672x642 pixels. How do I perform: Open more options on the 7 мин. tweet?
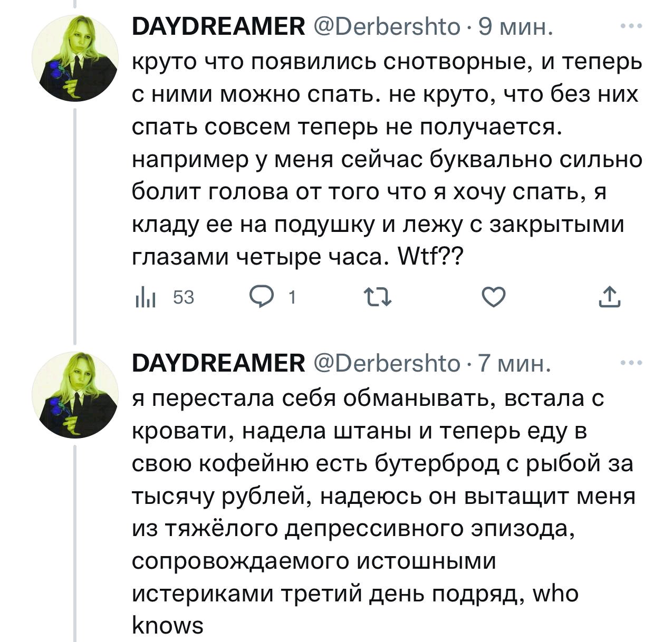click(631, 363)
